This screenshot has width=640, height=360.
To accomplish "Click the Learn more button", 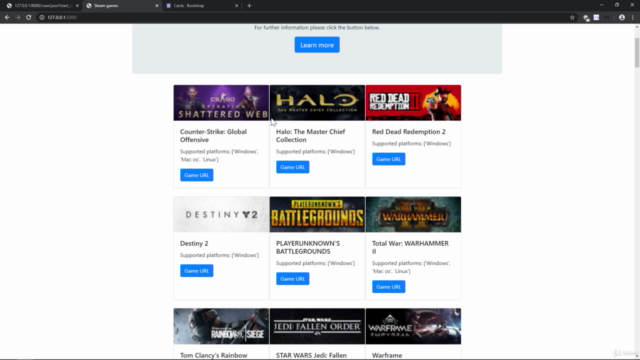I will tap(317, 45).
